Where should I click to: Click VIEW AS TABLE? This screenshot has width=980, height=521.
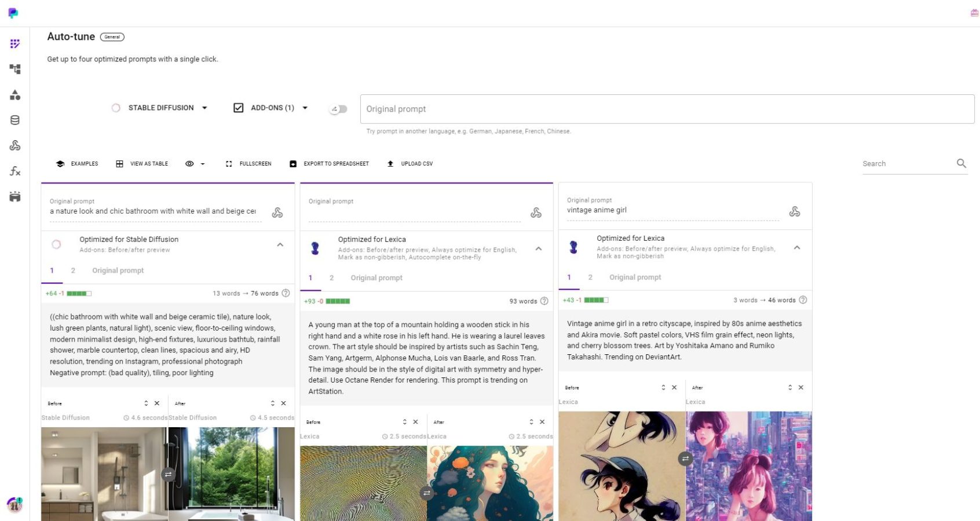[142, 164]
